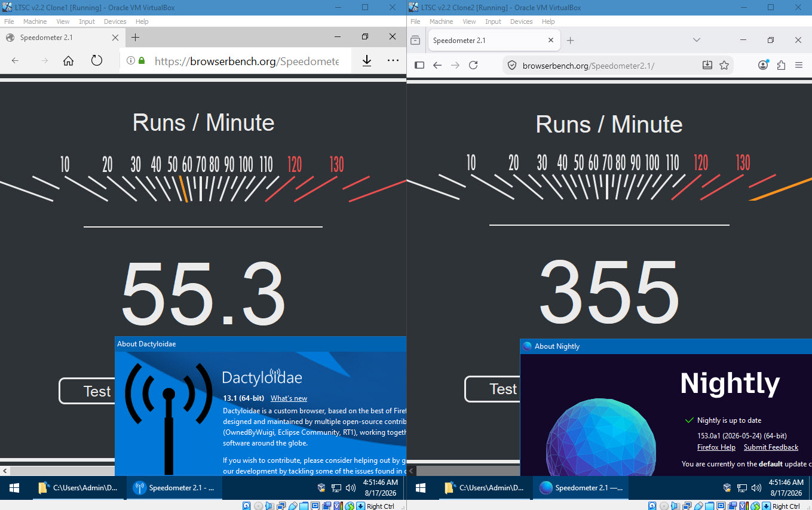
Task: Open the hamburger application menu in Nightly
Action: point(799,65)
